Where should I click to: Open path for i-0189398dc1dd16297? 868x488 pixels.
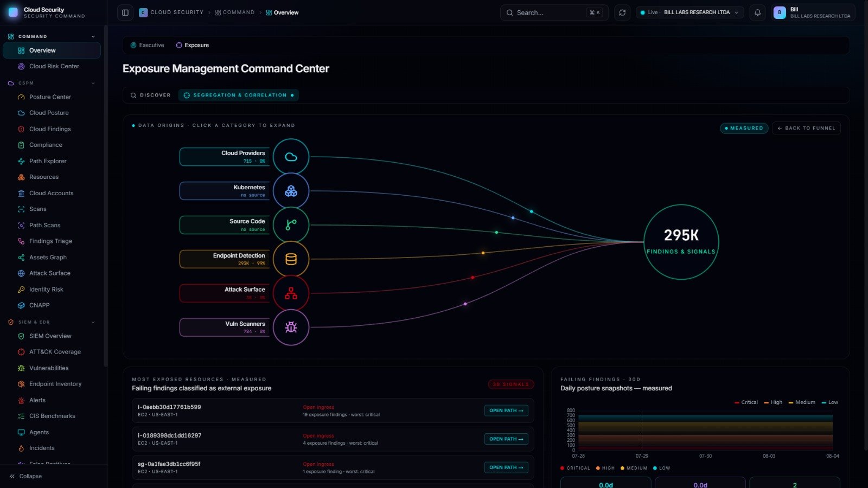pyautogui.click(x=506, y=439)
